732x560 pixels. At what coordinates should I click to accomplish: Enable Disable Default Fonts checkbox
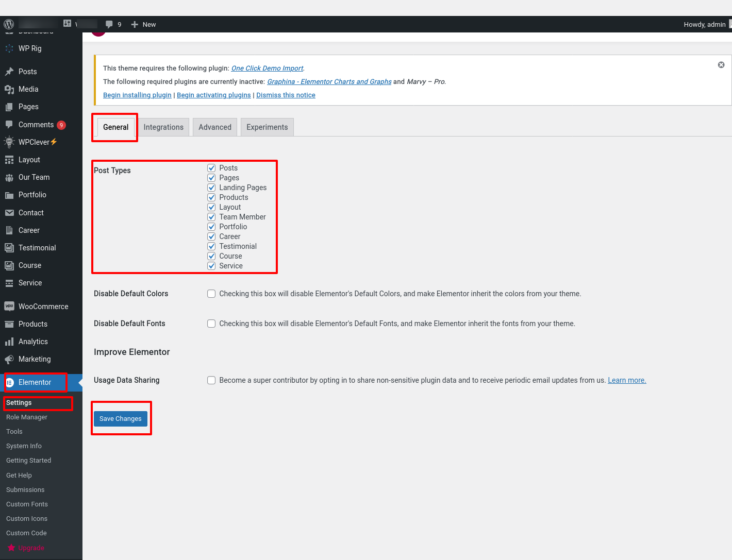click(x=211, y=324)
